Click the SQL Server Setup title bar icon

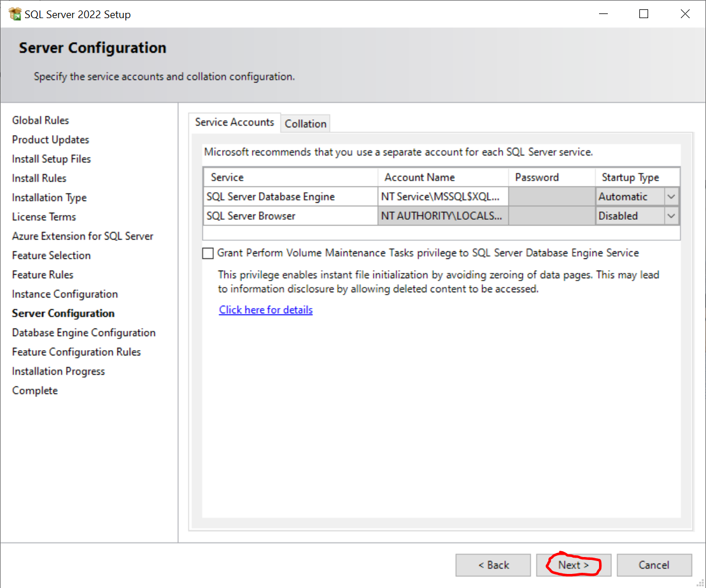coord(15,14)
